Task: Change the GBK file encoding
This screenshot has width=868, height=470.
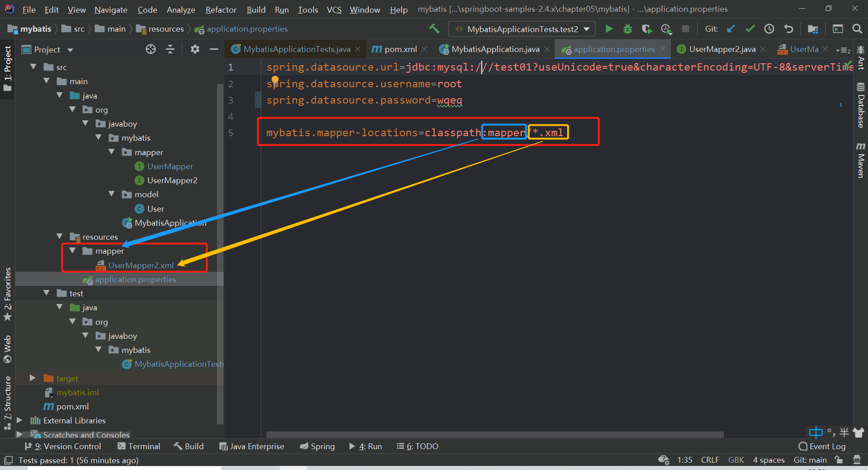Action: [736, 460]
